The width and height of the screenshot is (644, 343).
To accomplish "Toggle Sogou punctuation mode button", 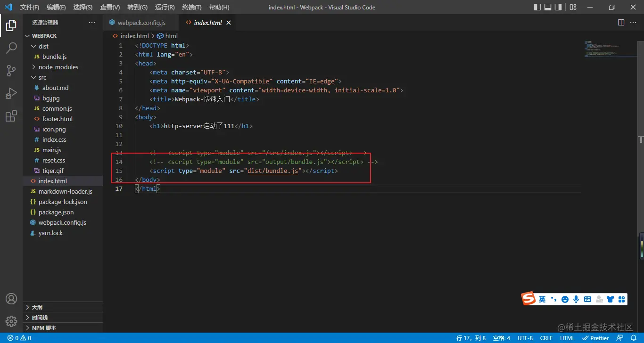I will coord(553,299).
